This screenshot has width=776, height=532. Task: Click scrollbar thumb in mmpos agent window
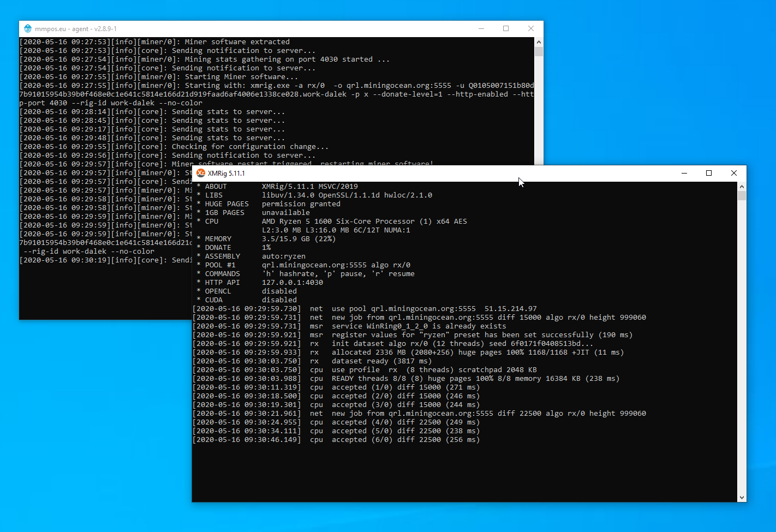(539, 51)
